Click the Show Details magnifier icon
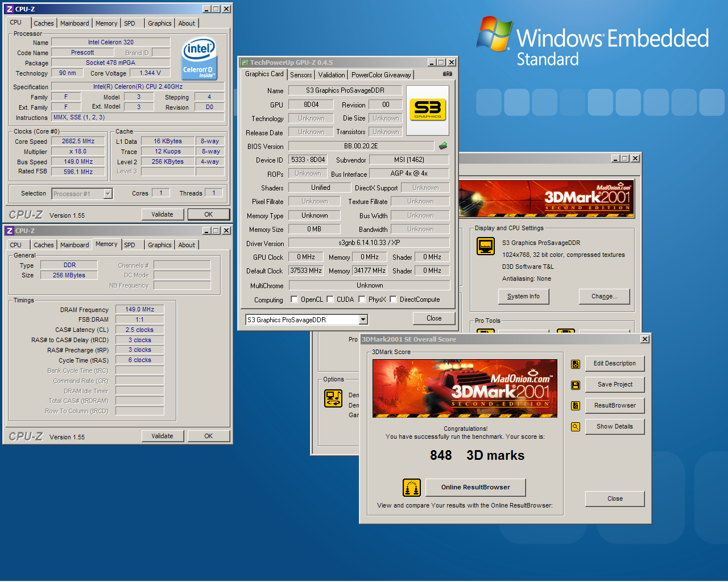The width and height of the screenshot is (728, 582). tap(576, 427)
